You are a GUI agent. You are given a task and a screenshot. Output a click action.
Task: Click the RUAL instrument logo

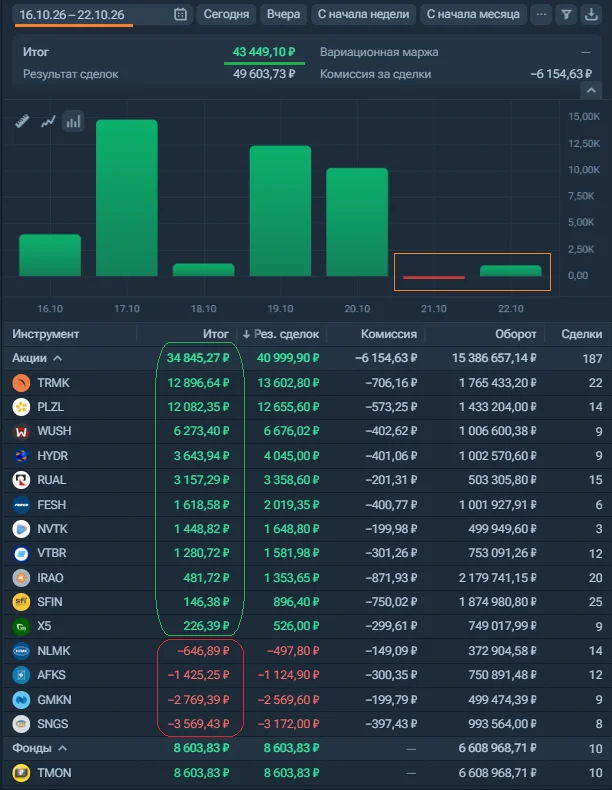(21, 480)
